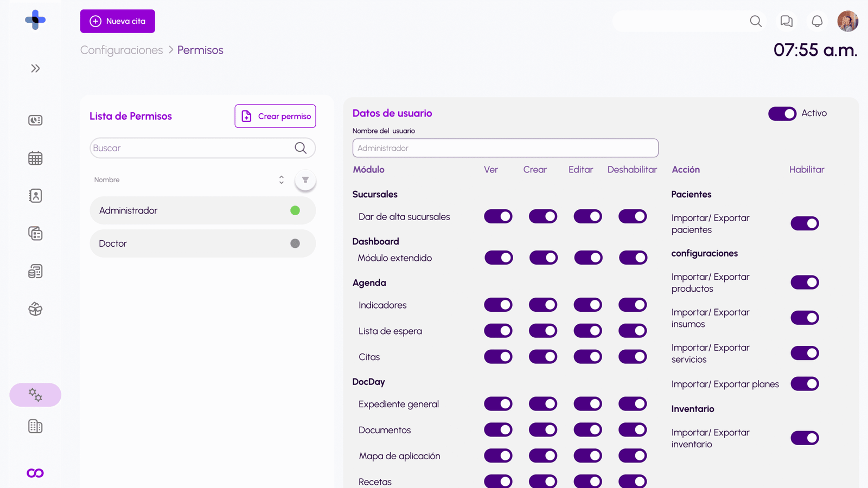Turn off Editar permission for Citas

[x=588, y=356]
